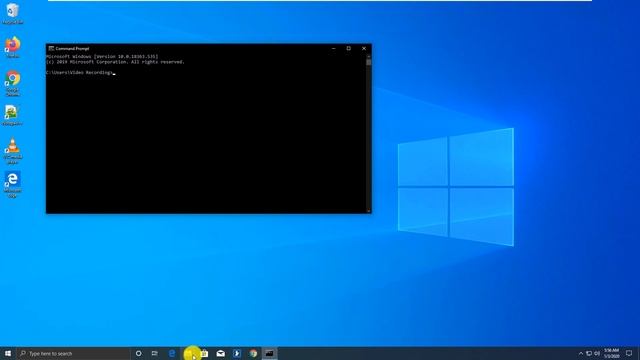Open the Action Center notifications

pyautogui.click(x=629, y=353)
